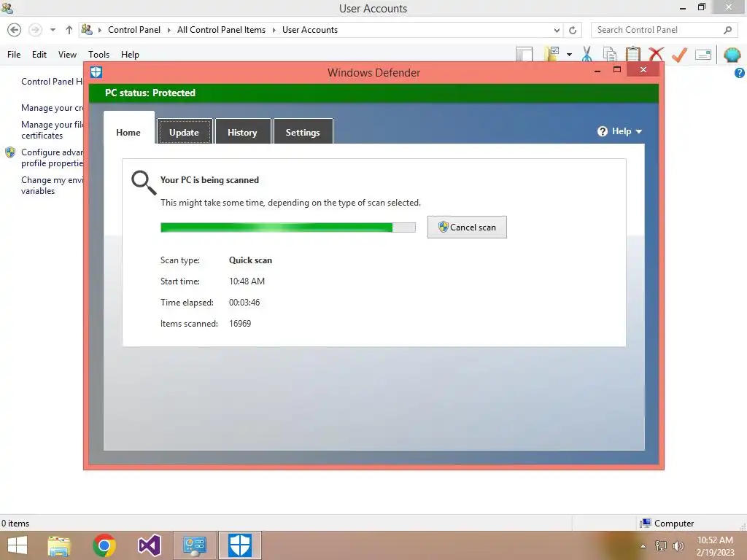
Task: Click the Computer entry in the status bar
Action: (667, 524)
